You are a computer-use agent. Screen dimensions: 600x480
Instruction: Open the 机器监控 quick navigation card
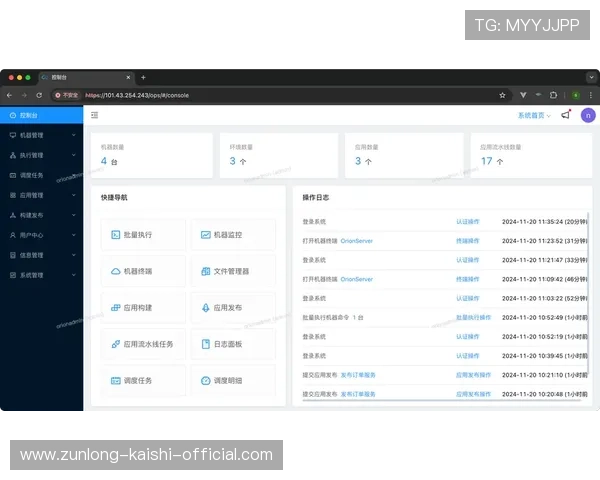pos(233,235)
